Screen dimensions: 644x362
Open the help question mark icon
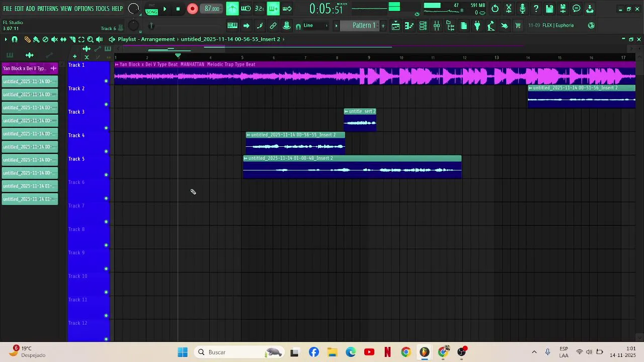(x=536, y=9)
